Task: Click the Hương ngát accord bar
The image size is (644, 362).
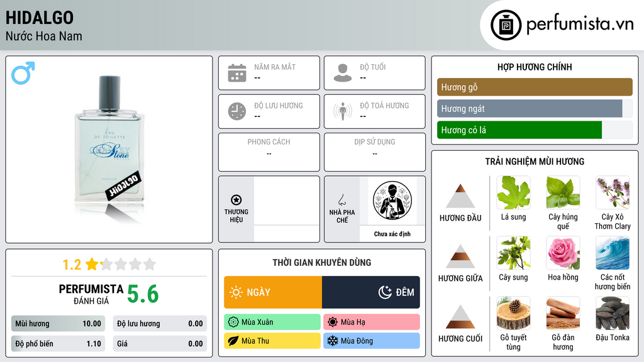Action: pos(535,109)
